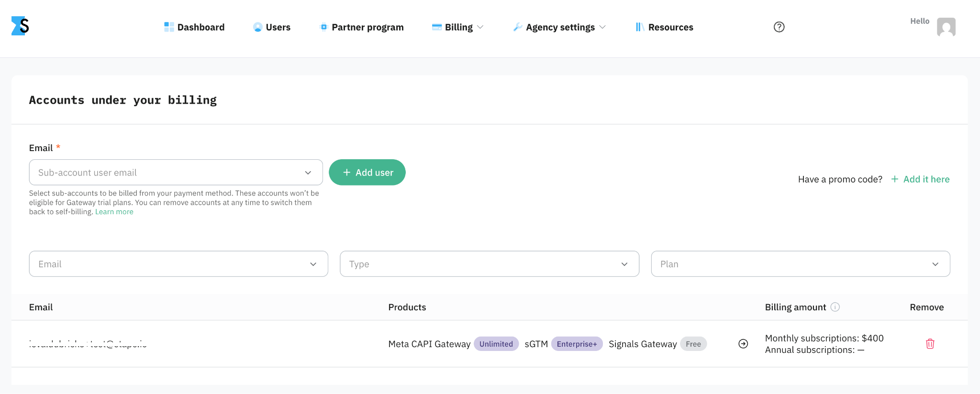
Task: Click the Free plan badge
Action: tap(693, 344)
